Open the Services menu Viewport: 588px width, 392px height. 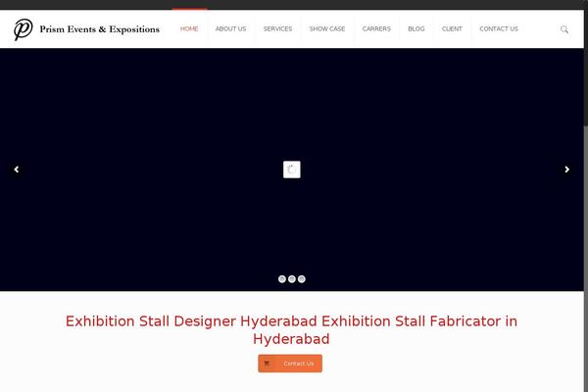pyautogui.click(x=277, y=28)
